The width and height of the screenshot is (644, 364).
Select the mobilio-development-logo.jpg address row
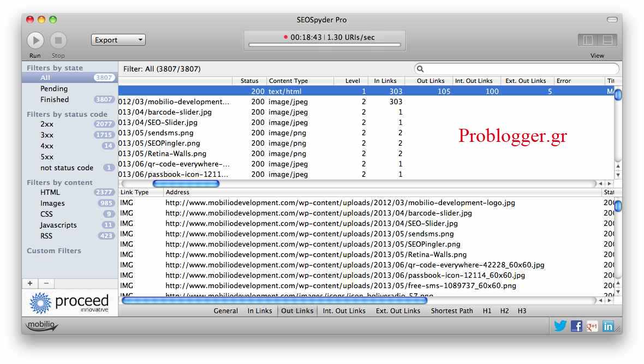(x=366, y=202)
